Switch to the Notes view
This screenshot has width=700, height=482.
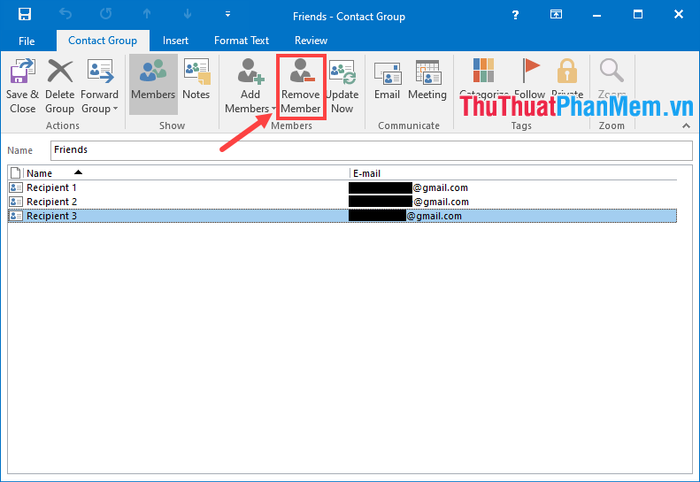click(196, 80)
